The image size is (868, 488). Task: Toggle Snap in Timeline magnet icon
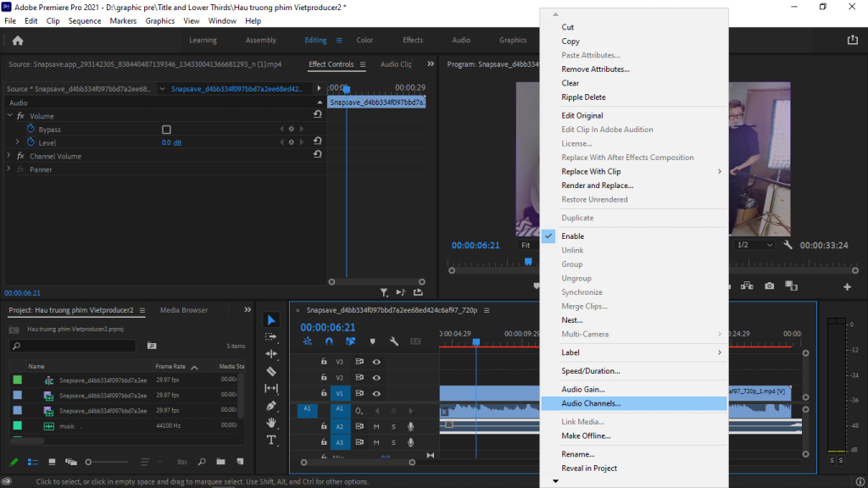click(329, 341)
